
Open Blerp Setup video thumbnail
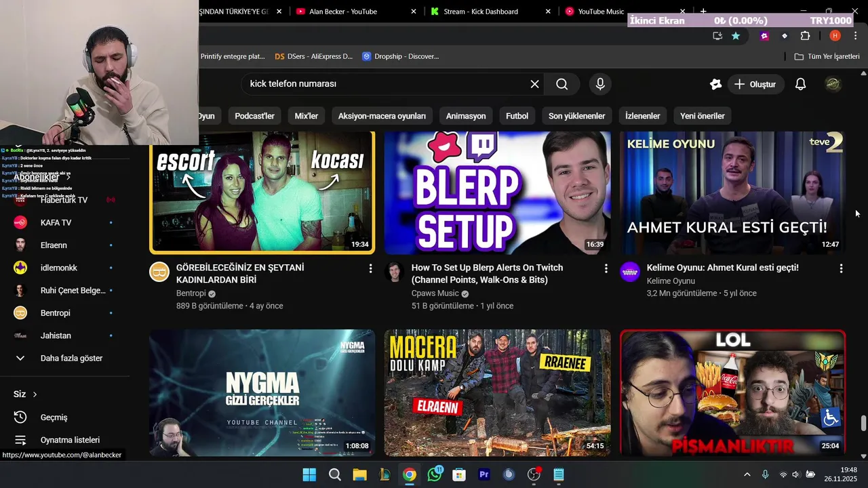(x=497, y=193)
